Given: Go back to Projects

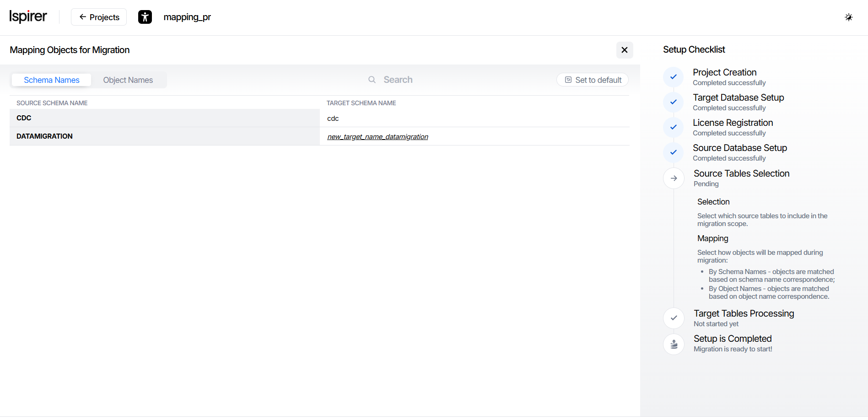Looking at the screenshot, I should [99, 17].
